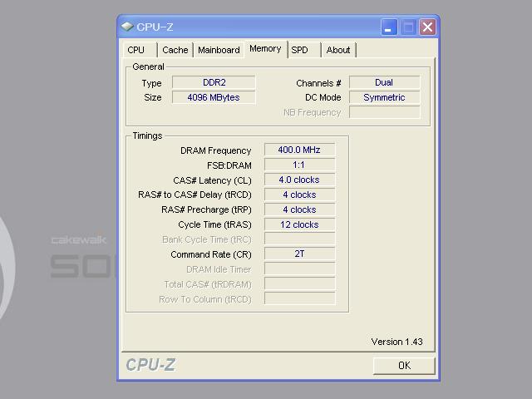Select the Symmetric DC Mode value
This screenshot has height=399, width=532.
pos(384,97)
